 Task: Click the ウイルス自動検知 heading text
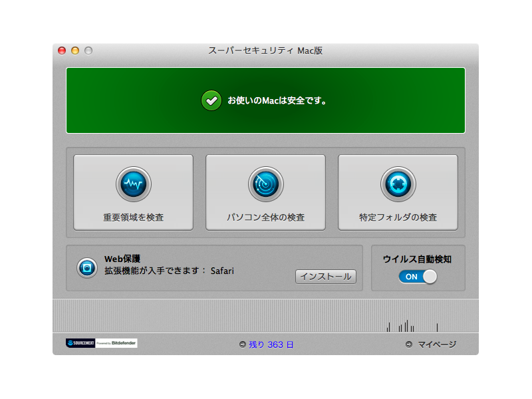pyautogui.click(x=417, y=259)
